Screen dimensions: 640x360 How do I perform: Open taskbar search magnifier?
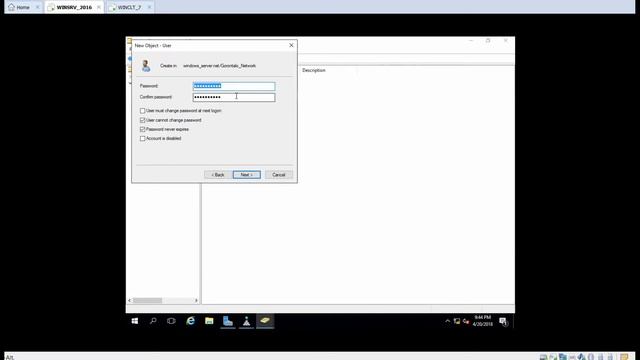click(x=153, y=321)
